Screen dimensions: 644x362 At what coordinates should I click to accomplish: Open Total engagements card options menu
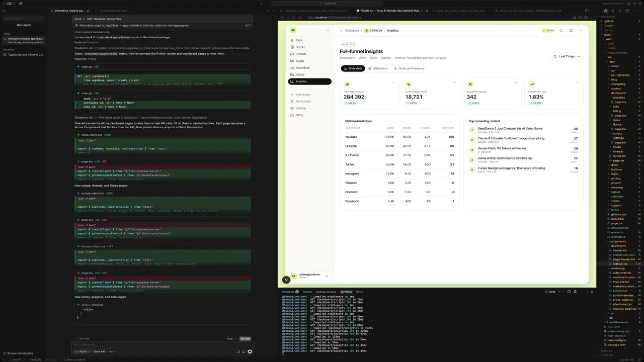click(455, 83)
